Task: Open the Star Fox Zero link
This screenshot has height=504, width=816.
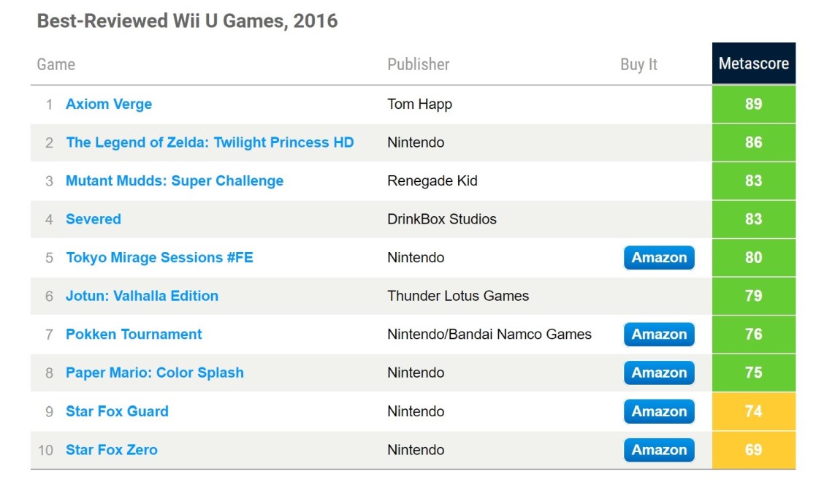Action: pos(112,450)
